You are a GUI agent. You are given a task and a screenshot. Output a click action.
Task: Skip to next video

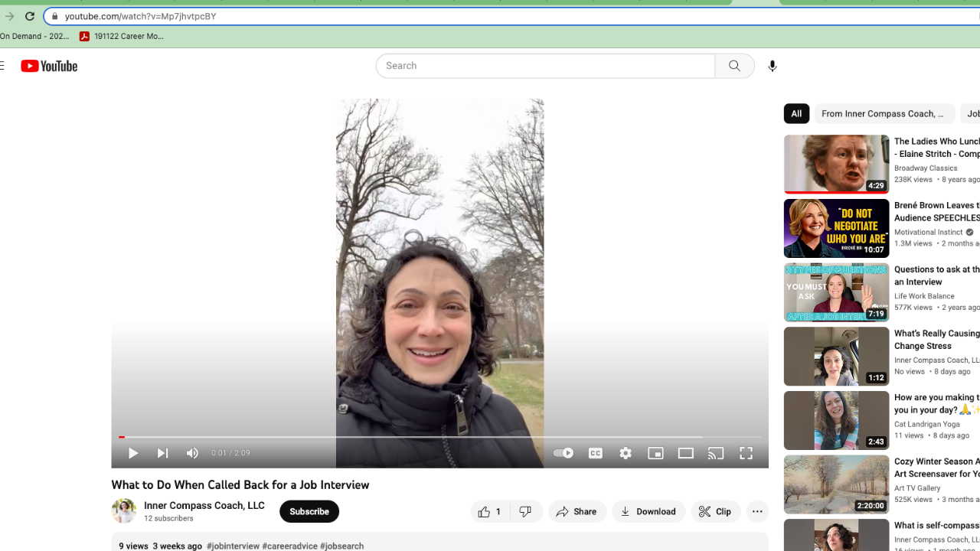click(x=162, y=453)
